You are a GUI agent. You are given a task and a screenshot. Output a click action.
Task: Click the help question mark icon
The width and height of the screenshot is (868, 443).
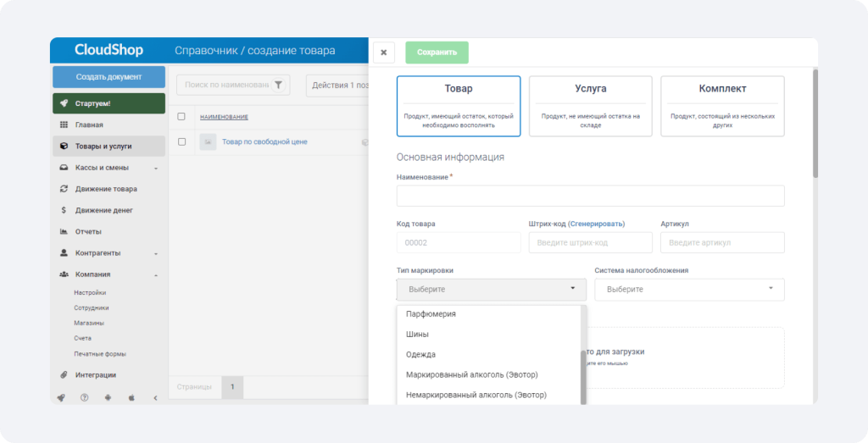click(x=85, y=397)
